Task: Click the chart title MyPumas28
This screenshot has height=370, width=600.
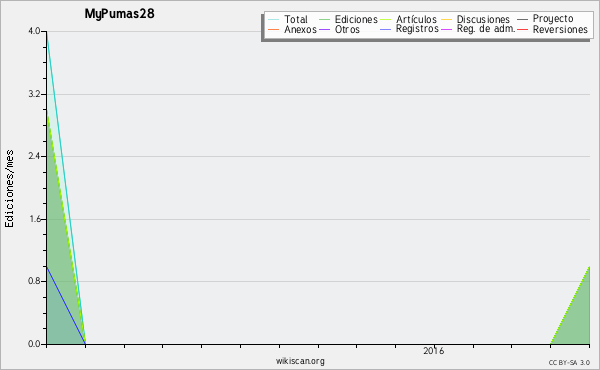Action: 119,14
